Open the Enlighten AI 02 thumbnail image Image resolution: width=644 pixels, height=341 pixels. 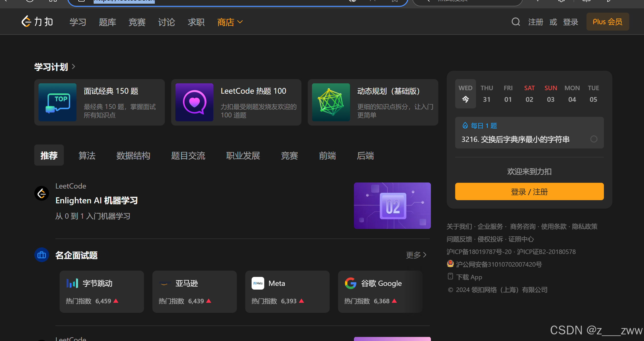(x=392, y=205)
